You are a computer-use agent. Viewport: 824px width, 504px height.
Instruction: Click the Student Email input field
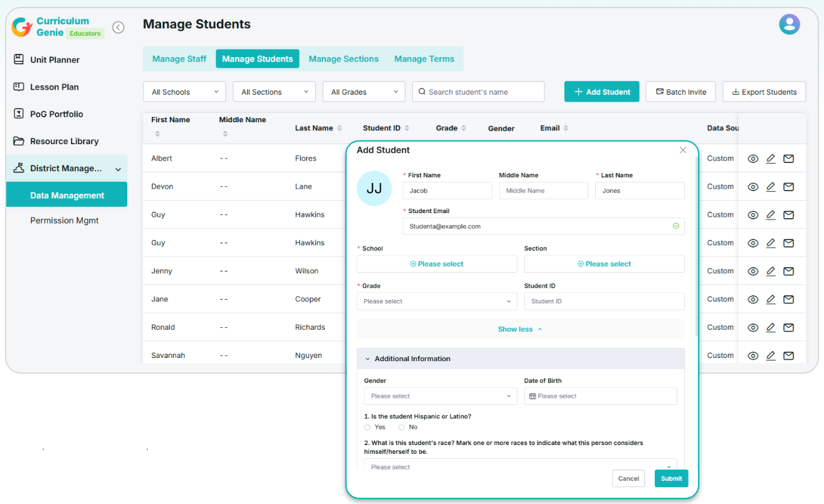click(x=544, y=226)
